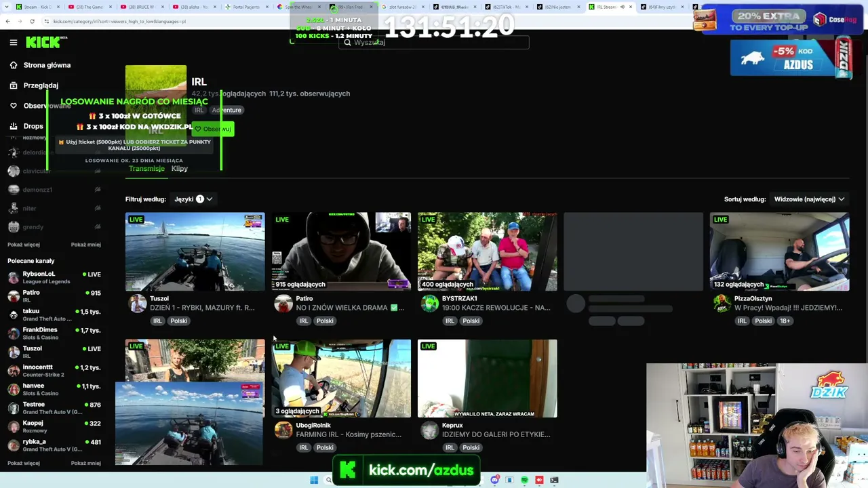Go to Strona główna in sidebar
Screen dimensions: 868x488
tap(47, 65)
